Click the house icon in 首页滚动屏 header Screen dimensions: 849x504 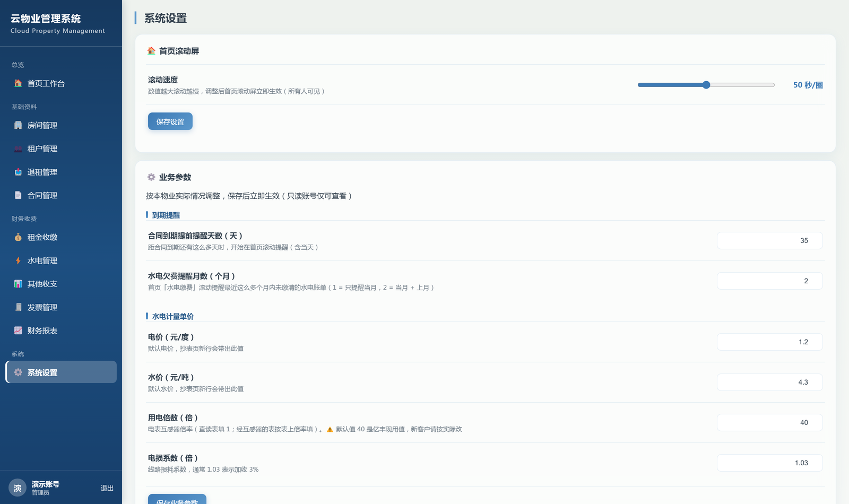[151, 51]
